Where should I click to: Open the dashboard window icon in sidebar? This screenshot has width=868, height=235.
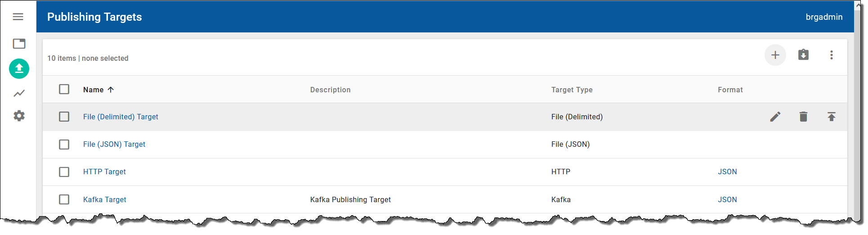coord(19,44)
